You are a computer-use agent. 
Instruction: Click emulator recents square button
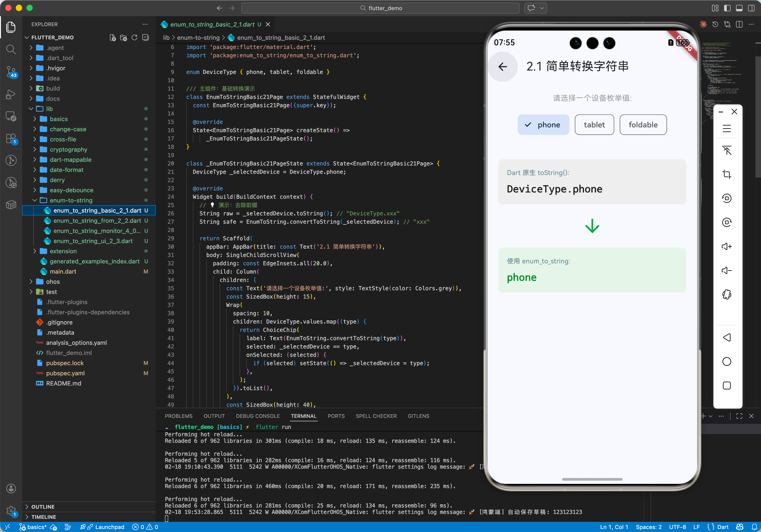(x=727, y=385)
